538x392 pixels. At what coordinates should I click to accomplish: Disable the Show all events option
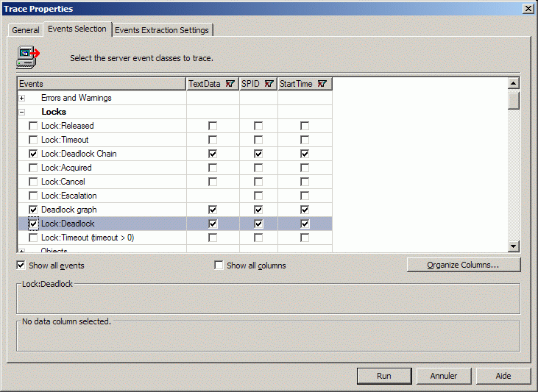point(21,266)
